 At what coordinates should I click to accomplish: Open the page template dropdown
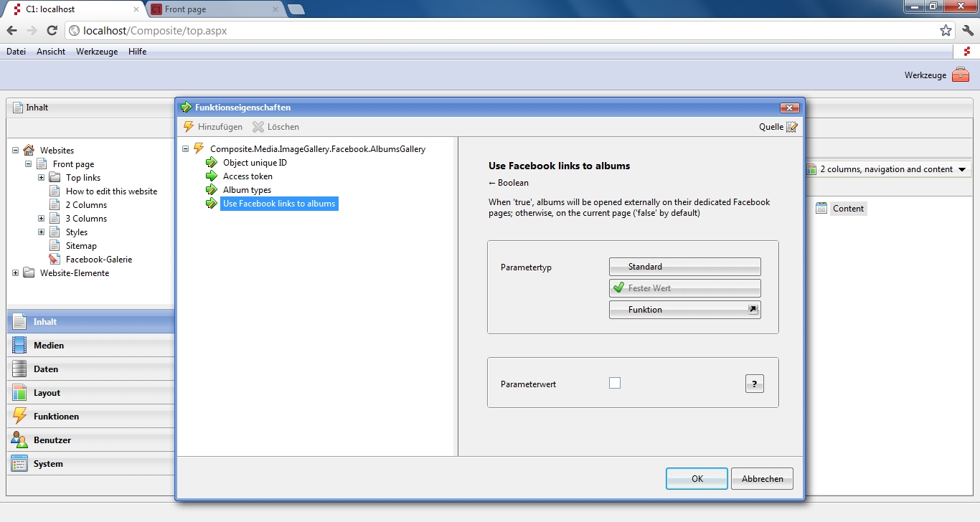tap(887, 170)
